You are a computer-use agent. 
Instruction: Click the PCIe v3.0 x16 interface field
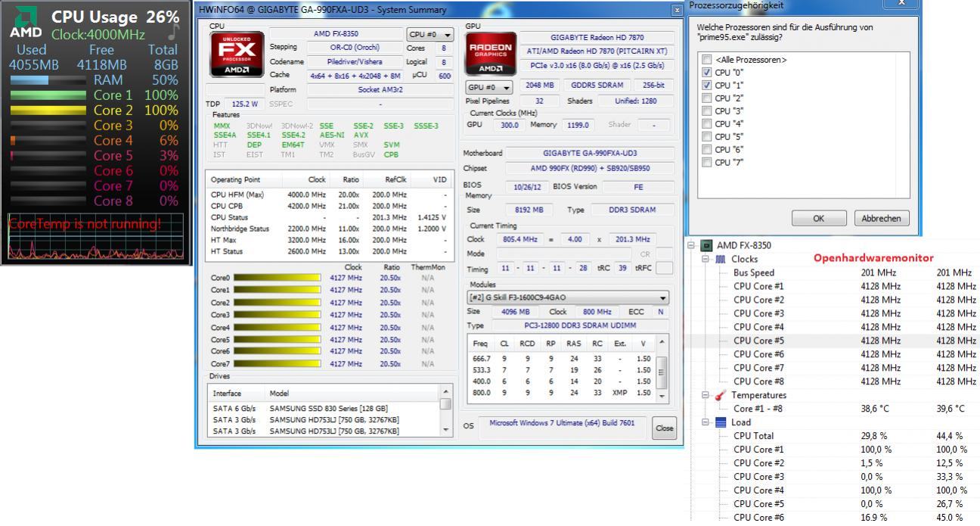click(597, 66)
